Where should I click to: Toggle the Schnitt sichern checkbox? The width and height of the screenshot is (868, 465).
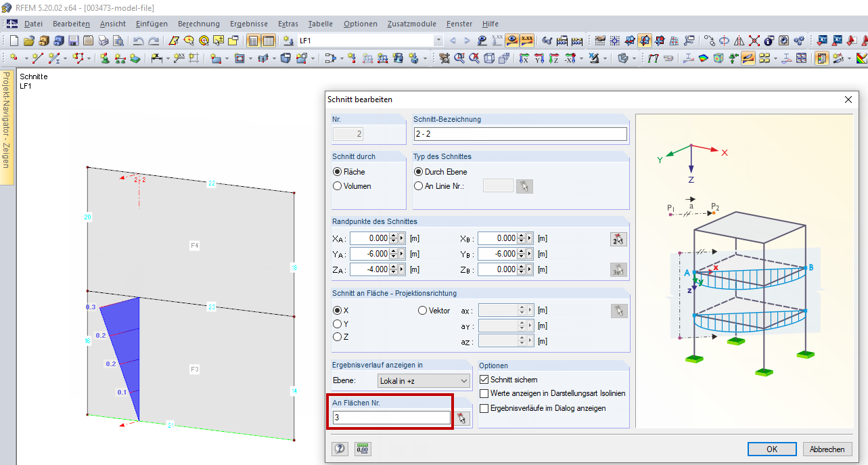click(x=484, y=380)
